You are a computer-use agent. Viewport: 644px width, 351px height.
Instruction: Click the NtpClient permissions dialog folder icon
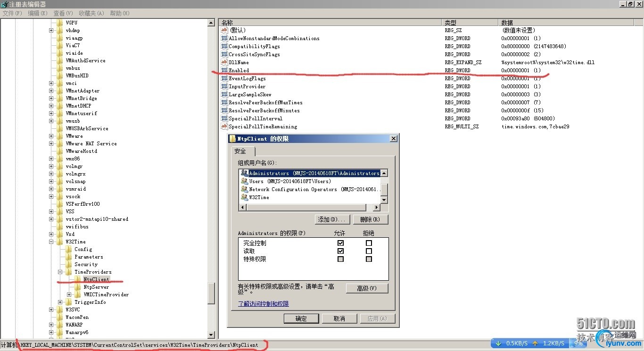232,139
